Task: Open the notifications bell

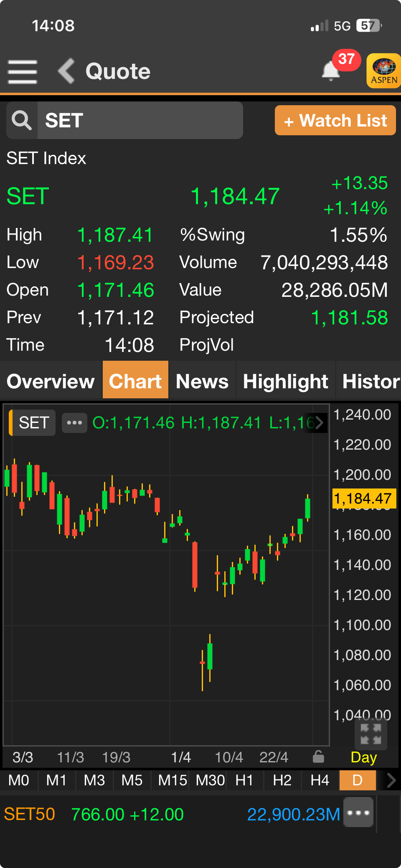Action: (x=331, y=71)
